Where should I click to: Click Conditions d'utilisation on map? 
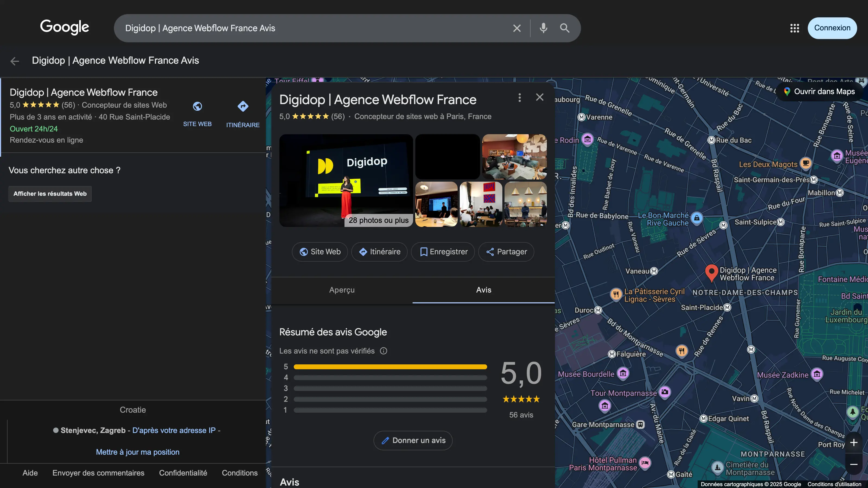coord(834,484)
